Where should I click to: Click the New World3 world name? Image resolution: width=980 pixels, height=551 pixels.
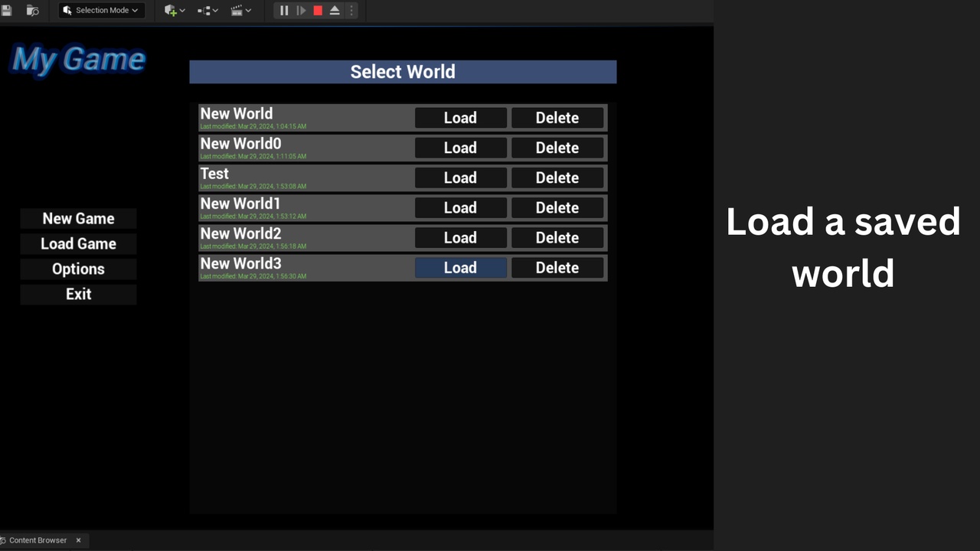[240, 264]
